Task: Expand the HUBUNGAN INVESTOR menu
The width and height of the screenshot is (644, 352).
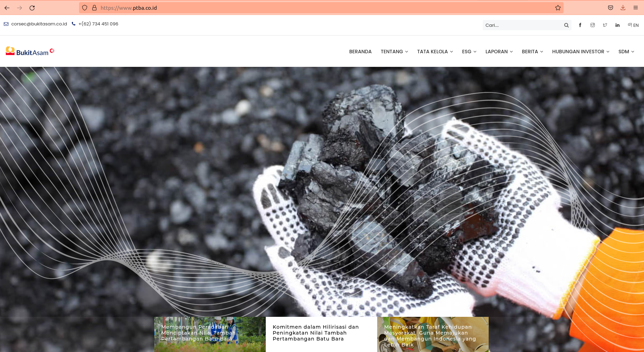Action: [581, 52]
